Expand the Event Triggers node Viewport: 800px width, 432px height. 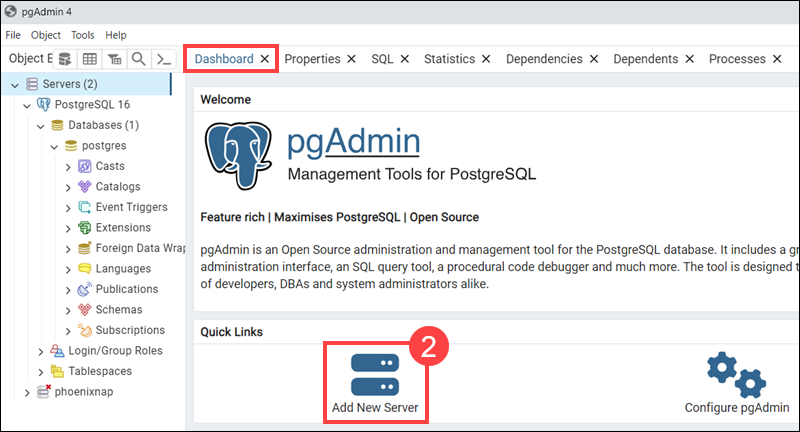coord(68,208)
